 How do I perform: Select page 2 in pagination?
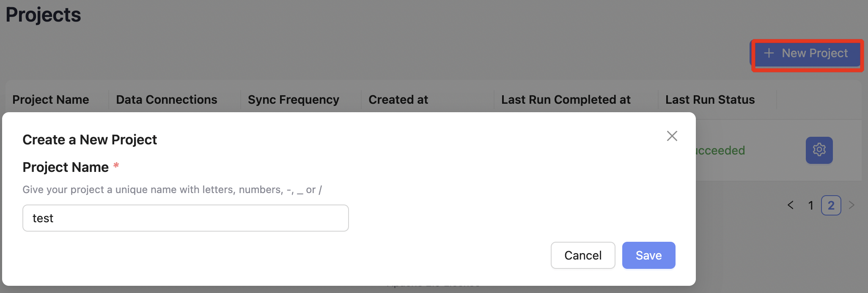(x=831, y=205)
